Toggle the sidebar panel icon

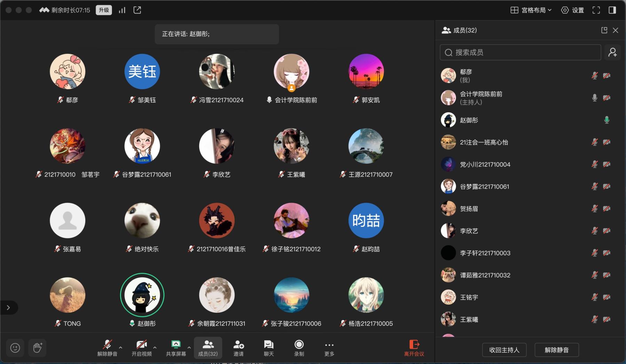pos(612,10)
